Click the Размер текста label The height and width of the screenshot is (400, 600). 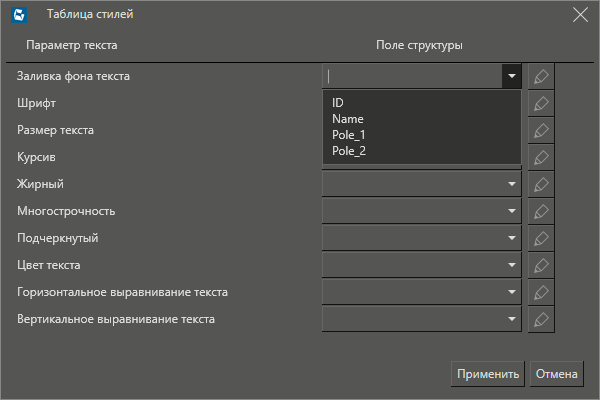(55, 130)
